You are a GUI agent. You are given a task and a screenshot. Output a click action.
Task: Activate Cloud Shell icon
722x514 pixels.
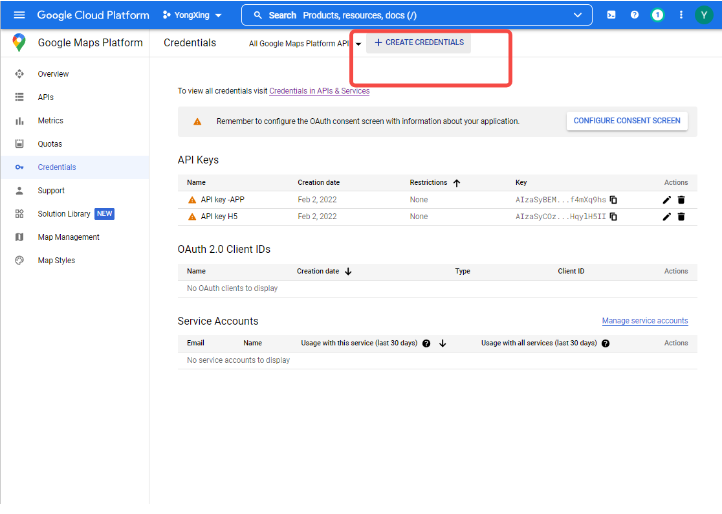tap(611, 15)
